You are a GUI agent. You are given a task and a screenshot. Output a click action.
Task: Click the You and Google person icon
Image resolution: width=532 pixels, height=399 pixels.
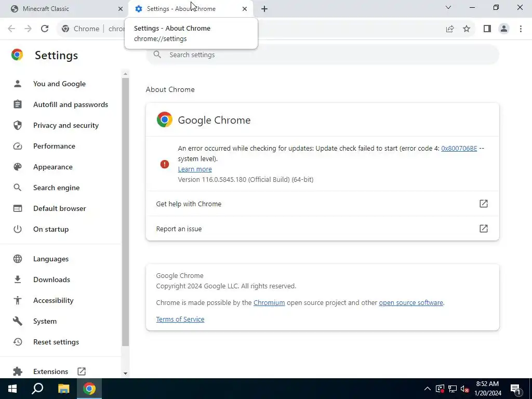pos(18,84)
